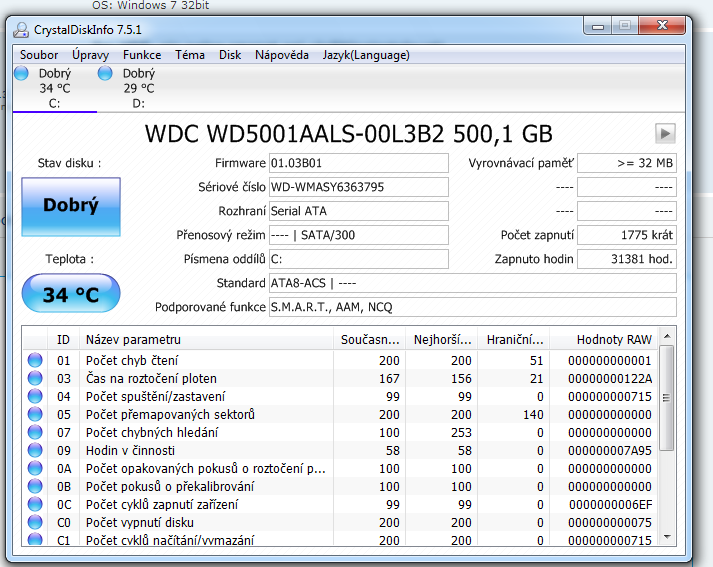This screenshot has width=713, height=567.
Task: Open the Funkce menu
Action: (x=142, y=55)
